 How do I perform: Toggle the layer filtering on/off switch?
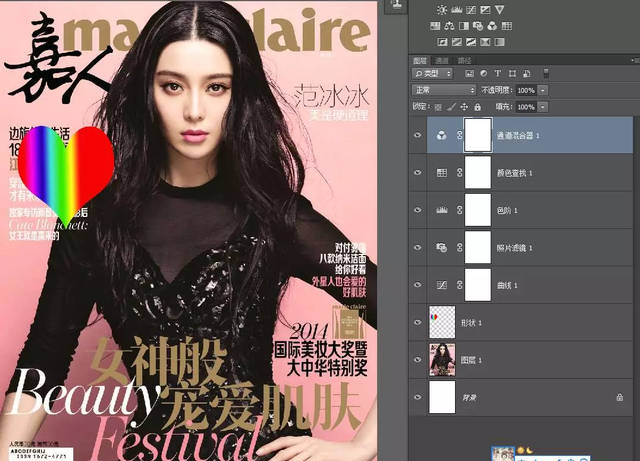[546, 73]
